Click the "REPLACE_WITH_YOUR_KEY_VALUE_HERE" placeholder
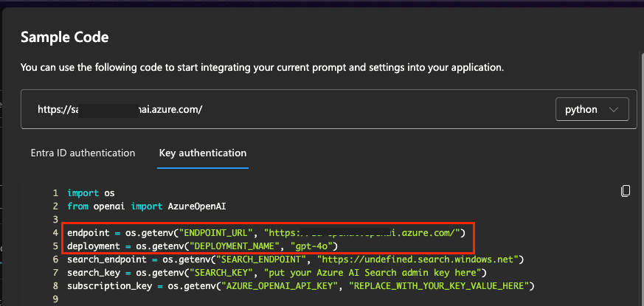 pos(443,285)
